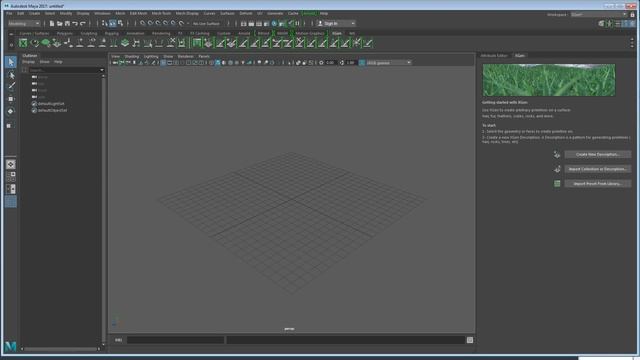Click the MEL command input field
640x360 pixels.
(176, 340)
